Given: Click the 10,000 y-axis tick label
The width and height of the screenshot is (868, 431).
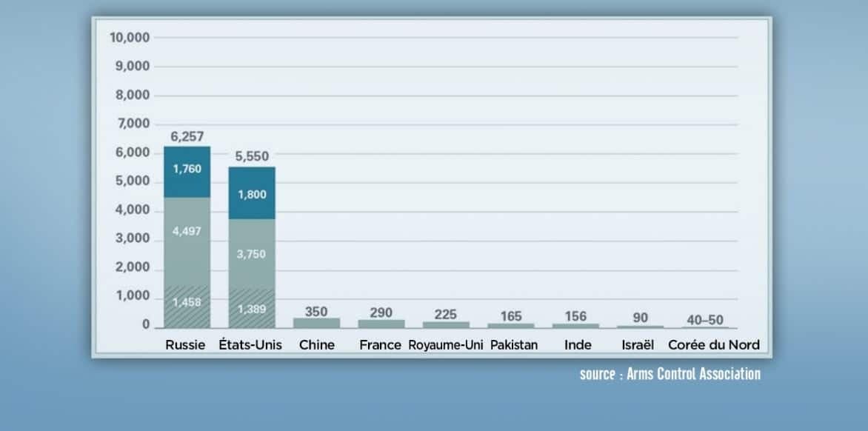Looking at the screenshot, I should point(130,37).
